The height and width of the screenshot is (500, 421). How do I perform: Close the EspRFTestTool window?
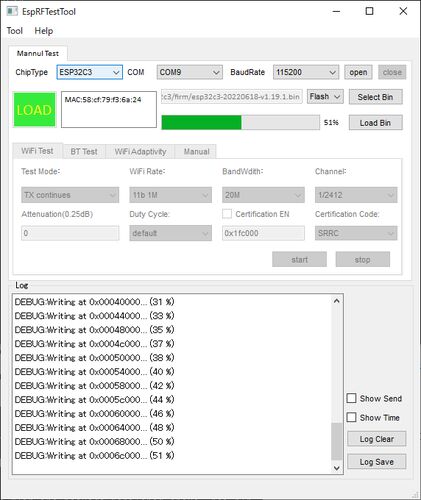pyautogui.click(x=403, y=12)
